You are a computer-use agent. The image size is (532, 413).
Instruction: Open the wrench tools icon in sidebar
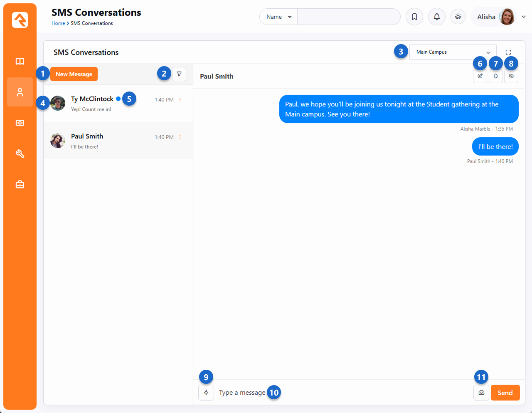[20, 154]
